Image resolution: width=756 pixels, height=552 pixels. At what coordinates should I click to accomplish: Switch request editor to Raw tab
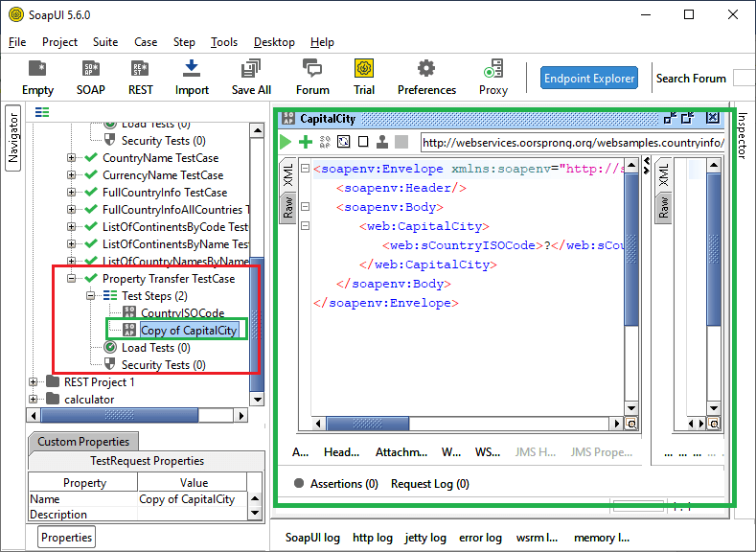tap(287, 207)
